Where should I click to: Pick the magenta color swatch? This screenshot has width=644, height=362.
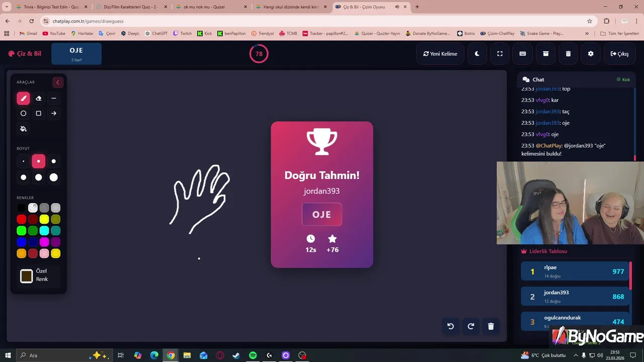pos(44,242)
